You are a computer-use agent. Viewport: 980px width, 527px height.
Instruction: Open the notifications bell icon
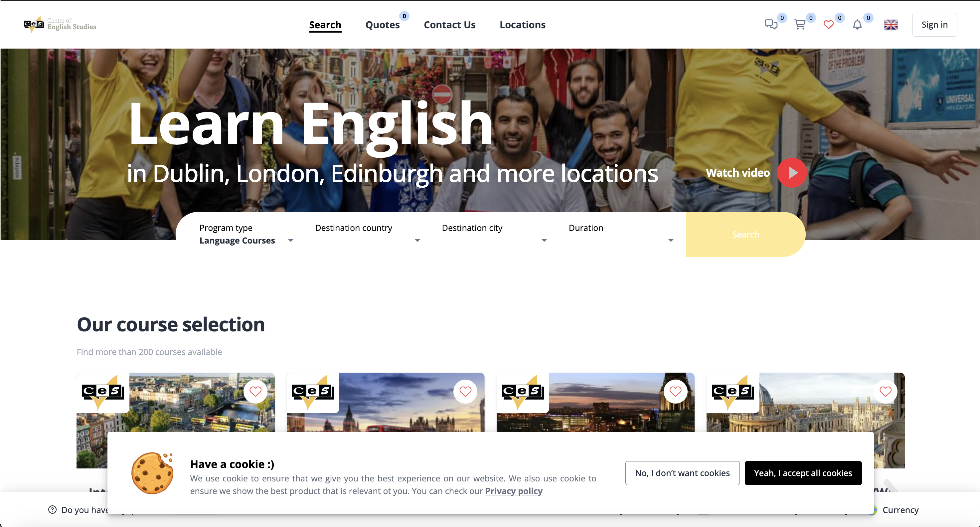point(857,25)
